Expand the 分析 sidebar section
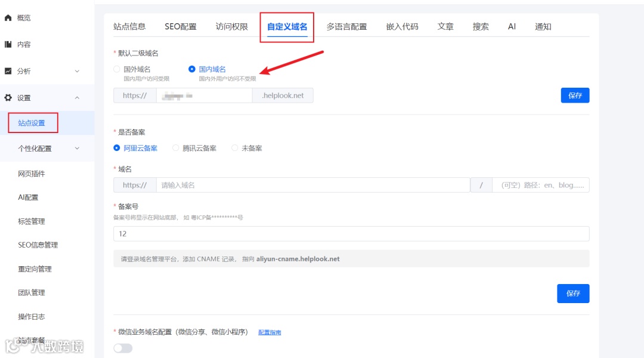644x358 pixels. pos(76,70)
